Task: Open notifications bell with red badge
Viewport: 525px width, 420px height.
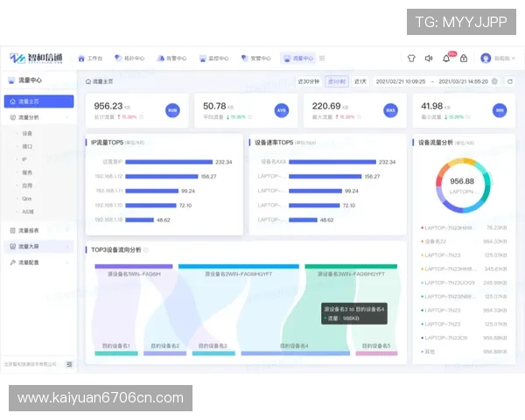Action: click(445, 59)
